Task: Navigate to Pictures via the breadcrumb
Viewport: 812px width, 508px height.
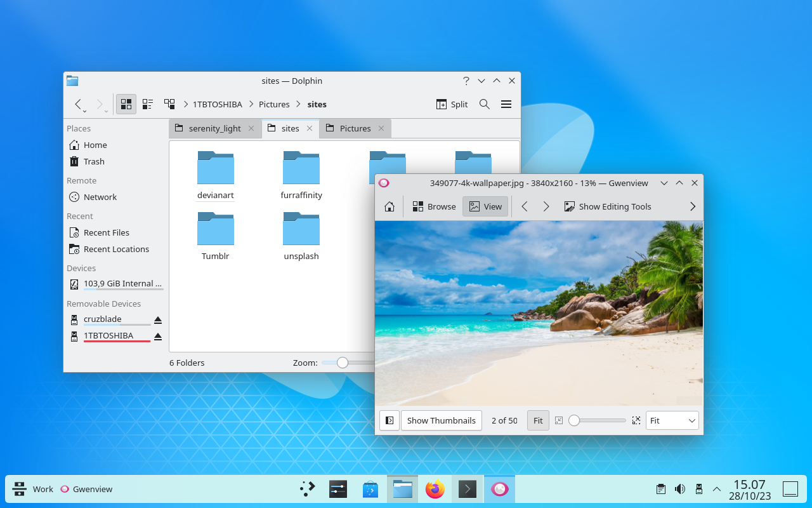Action: [274, 104]
